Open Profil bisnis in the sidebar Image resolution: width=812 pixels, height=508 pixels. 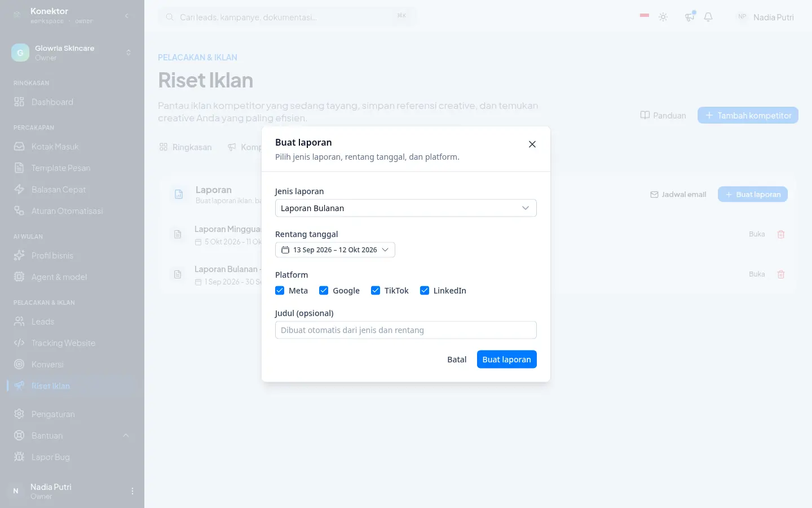pyautogui.click(x=72, y=256)
